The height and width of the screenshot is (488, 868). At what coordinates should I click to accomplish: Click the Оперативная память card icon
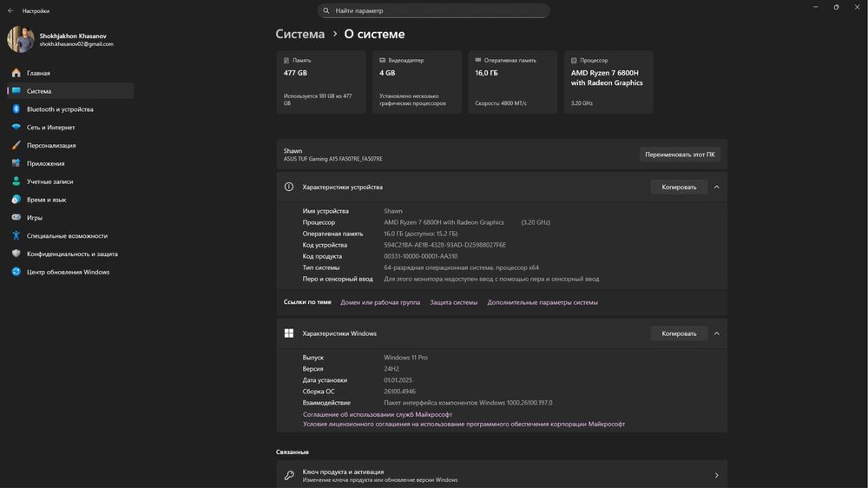pyautogui.click(x=477, y=60)
